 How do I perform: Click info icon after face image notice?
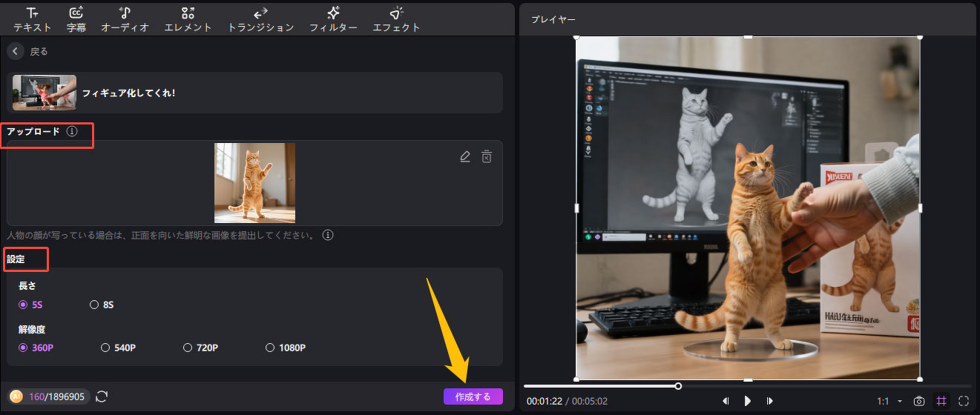[327, 236]
